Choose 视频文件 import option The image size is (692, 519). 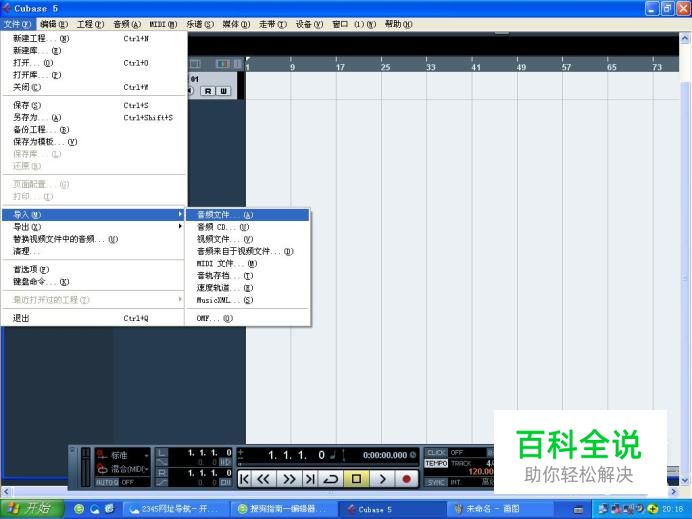[x=248, y=239]
